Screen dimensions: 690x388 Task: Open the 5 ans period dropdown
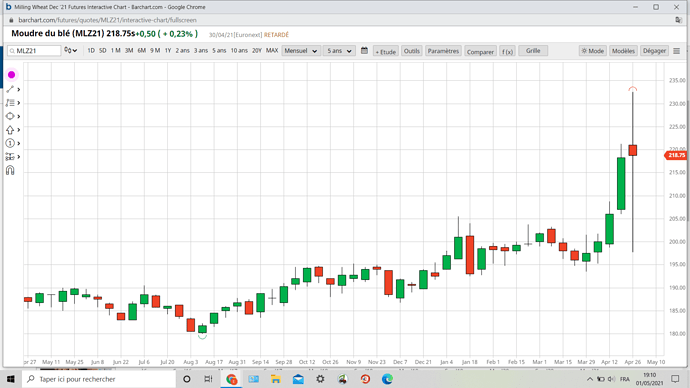click(339, 51)
